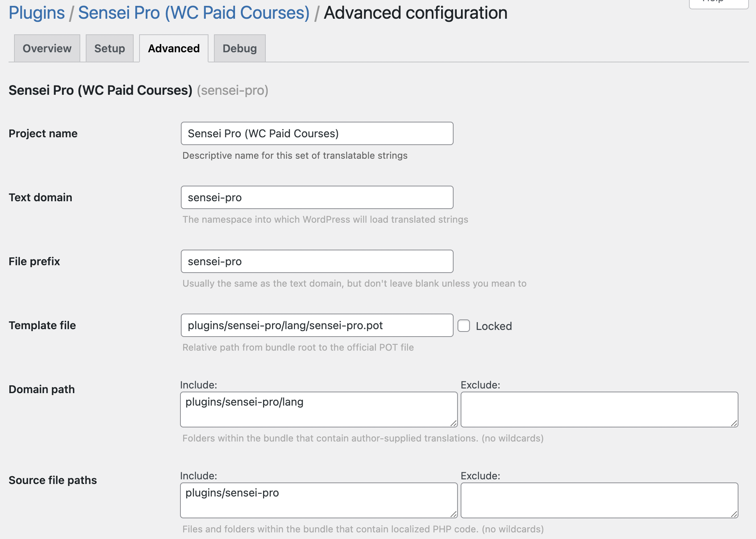This screenshot has height=539, width=756.
Task: Open the Overview tab
Action: (x=47, y=48)
